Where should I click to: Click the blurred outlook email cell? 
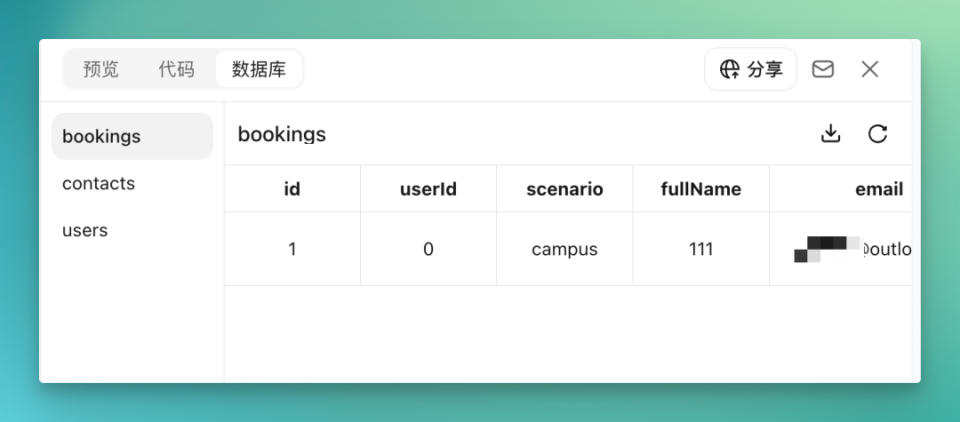[x=841, y=249]
